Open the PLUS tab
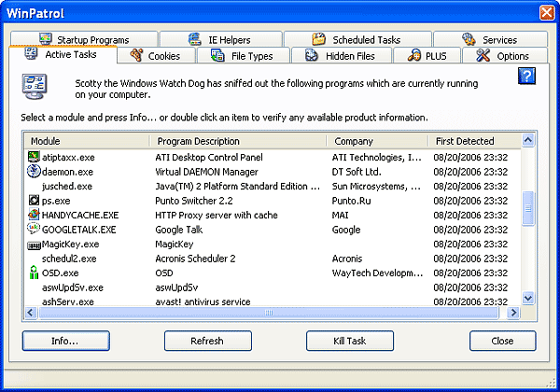The width and height of the screenshot is (560, 392). 427,56
